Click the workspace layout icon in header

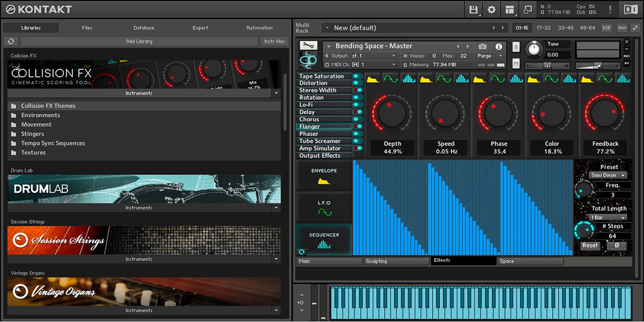click(509, 10)
